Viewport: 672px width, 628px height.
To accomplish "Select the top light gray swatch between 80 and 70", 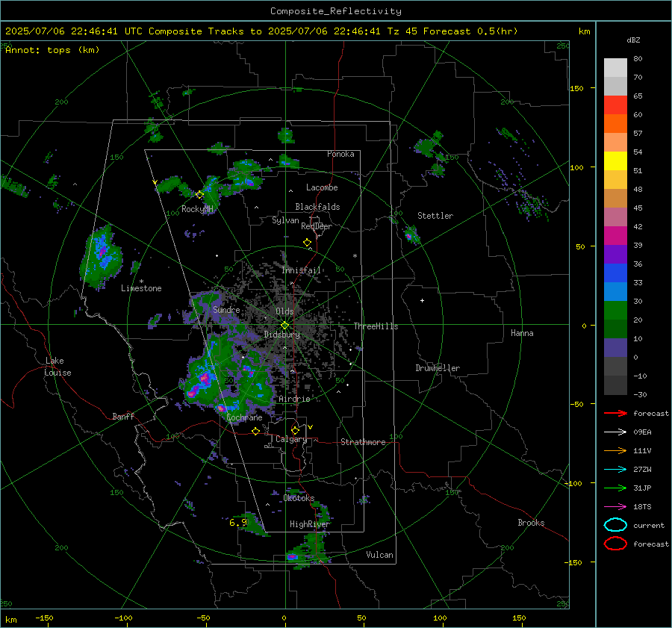I will tap(615, 68).
